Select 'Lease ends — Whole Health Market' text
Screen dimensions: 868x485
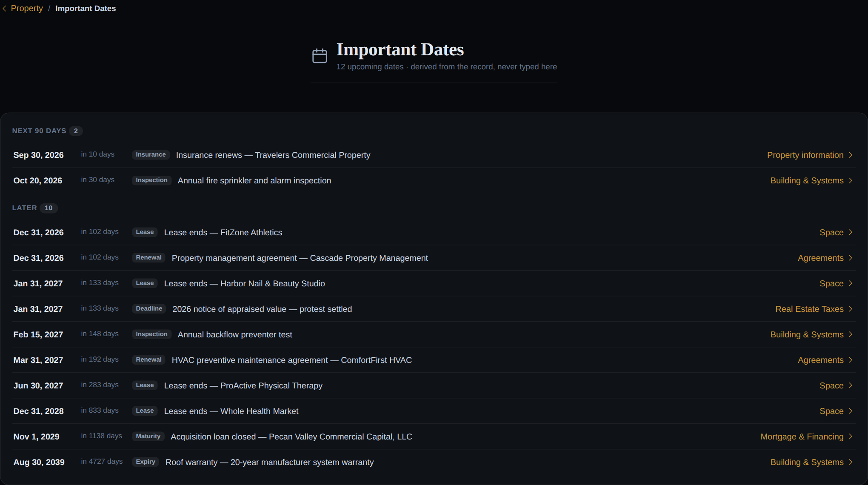coord(231,411)
